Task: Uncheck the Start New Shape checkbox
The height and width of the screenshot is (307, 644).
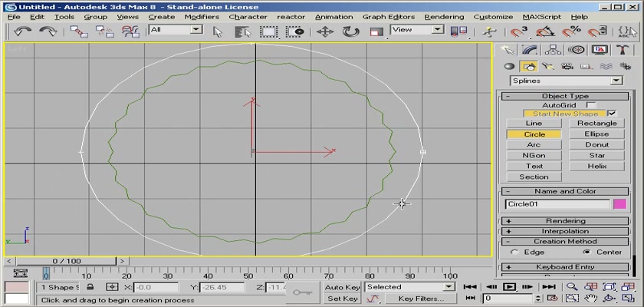Action: click(613, 114)
